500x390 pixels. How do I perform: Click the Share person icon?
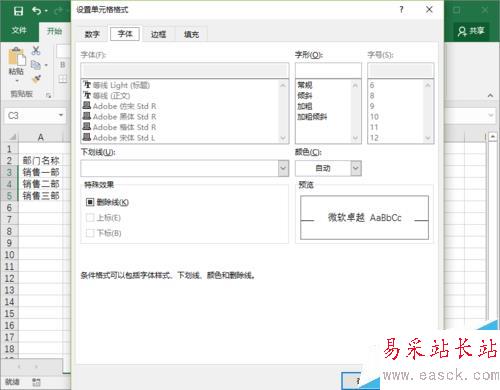pyautogui.click(x=462, y=31)
